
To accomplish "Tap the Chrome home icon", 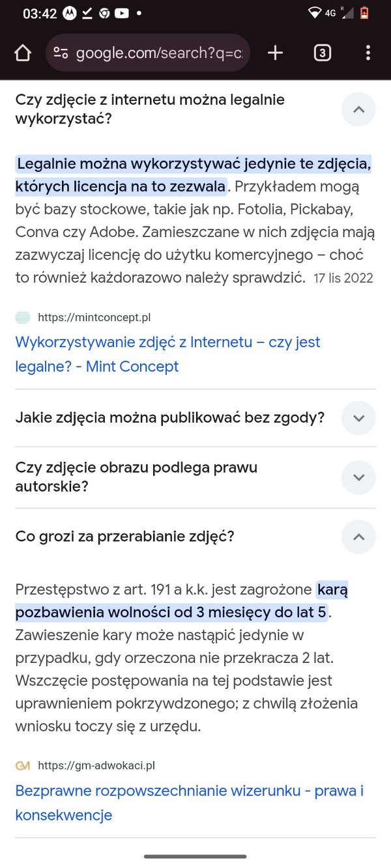I will (23, 53).
